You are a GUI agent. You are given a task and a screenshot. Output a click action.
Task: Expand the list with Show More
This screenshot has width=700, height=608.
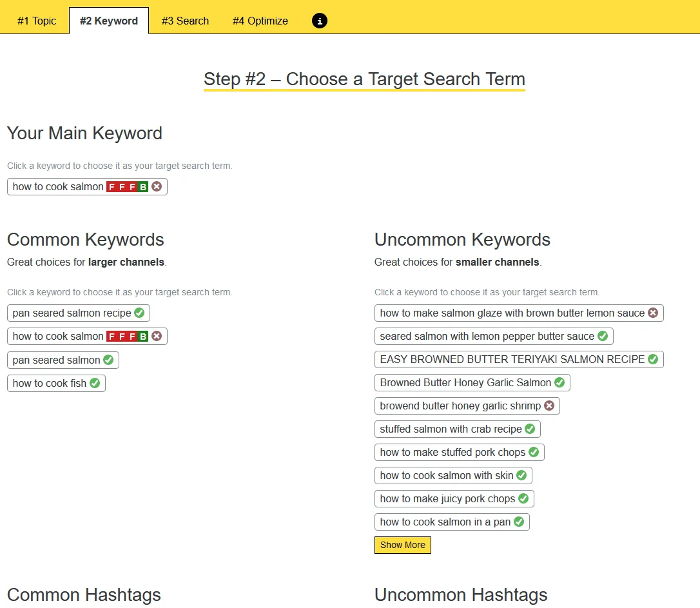[402, 545]
